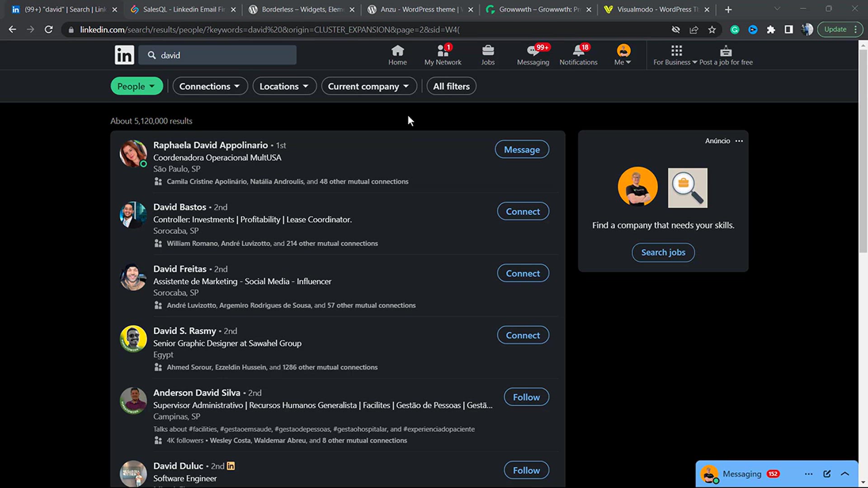Click Raphaela David Appolinario's profile photo
Screen dimensions: 868x488
pyautogui.click(x=133, y=154)
